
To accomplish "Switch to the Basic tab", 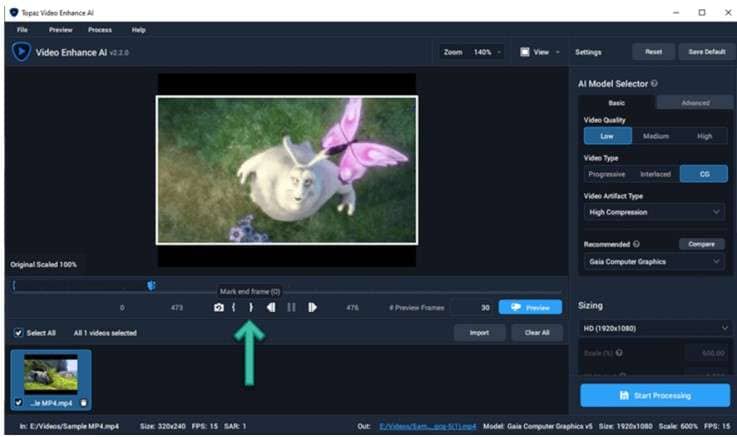I will coord(617,103).
